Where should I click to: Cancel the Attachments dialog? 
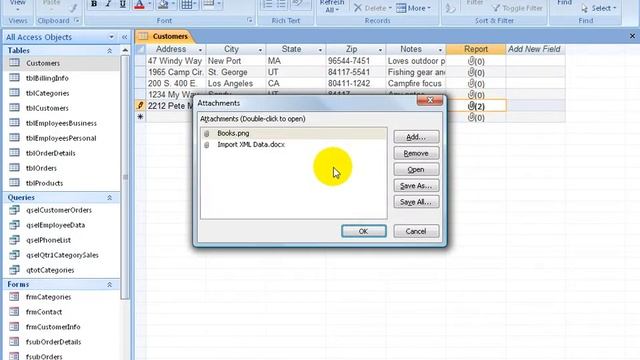(x=416, y=231)
